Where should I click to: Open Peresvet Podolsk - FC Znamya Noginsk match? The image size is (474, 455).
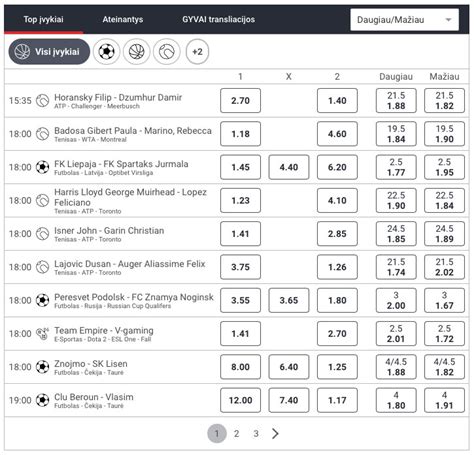point(134,297)
